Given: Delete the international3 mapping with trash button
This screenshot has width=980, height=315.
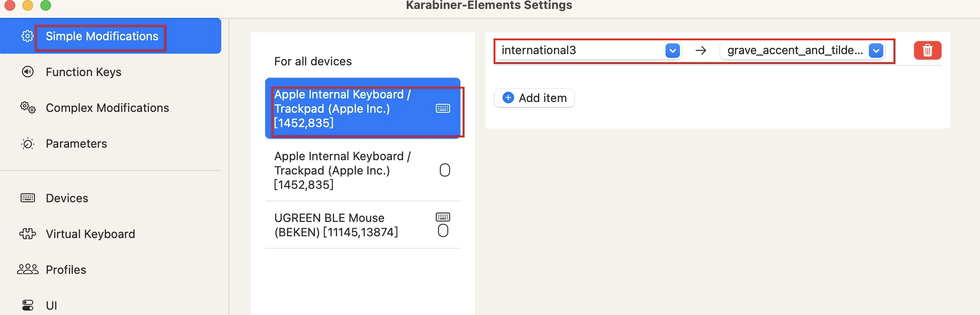Looking at the screenshot, I should tap(927, 50).
